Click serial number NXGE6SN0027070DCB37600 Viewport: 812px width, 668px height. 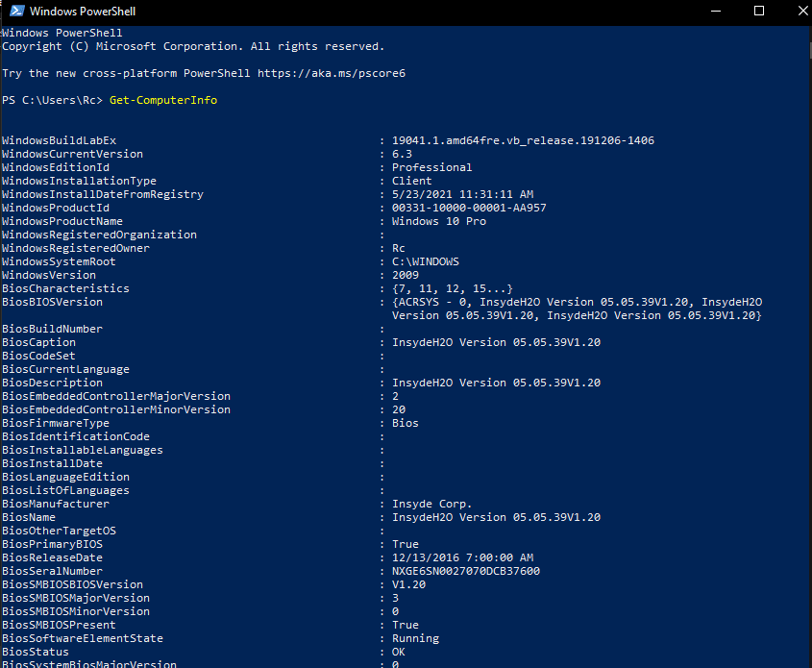(x=465, y=571)
